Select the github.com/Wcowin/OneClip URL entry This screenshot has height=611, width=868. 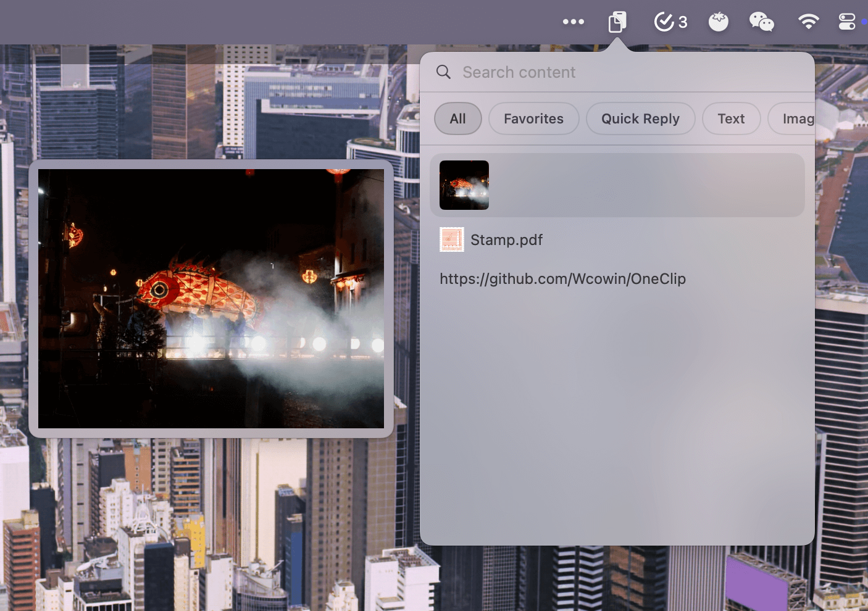pyautogui.click(x=562, y=279)
